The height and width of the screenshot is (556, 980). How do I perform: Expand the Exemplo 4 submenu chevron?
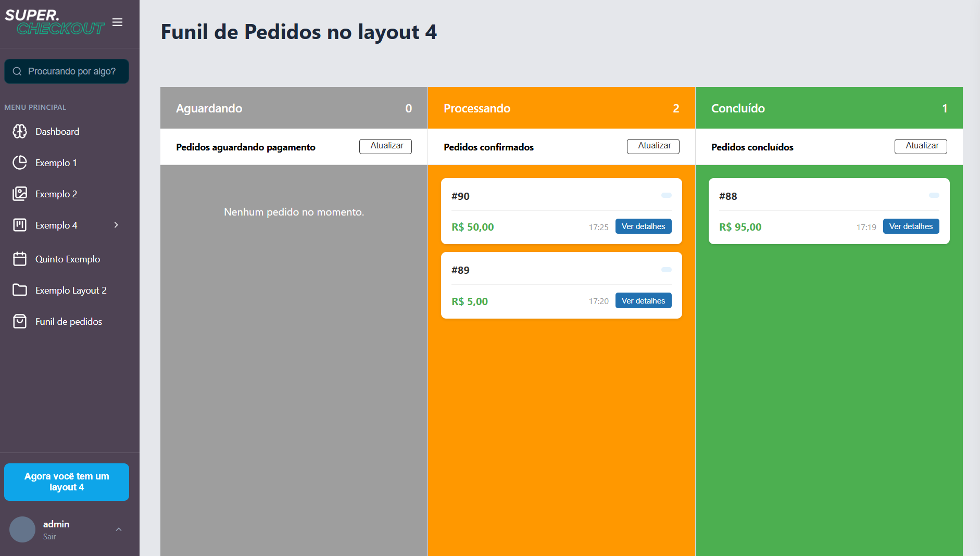click(x=116, y=225)
